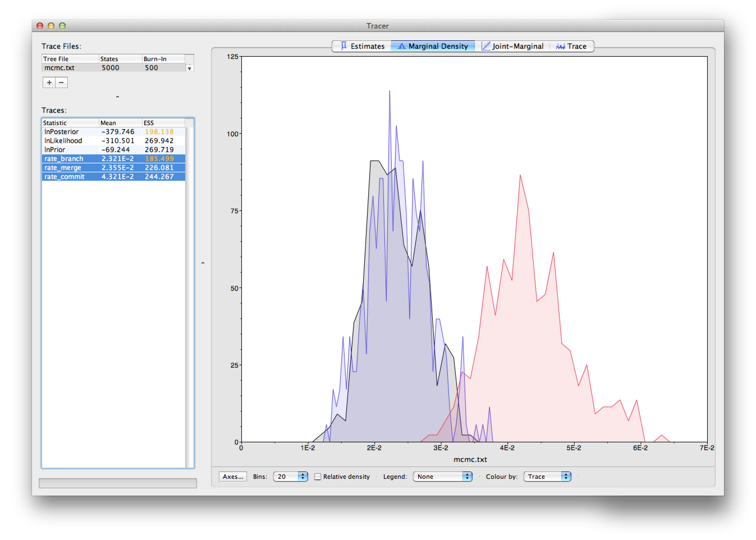Click the Marginal Density histogram icon
Image resolution: width=756 pixels, height=540 pixels.
tap(401, 46)
